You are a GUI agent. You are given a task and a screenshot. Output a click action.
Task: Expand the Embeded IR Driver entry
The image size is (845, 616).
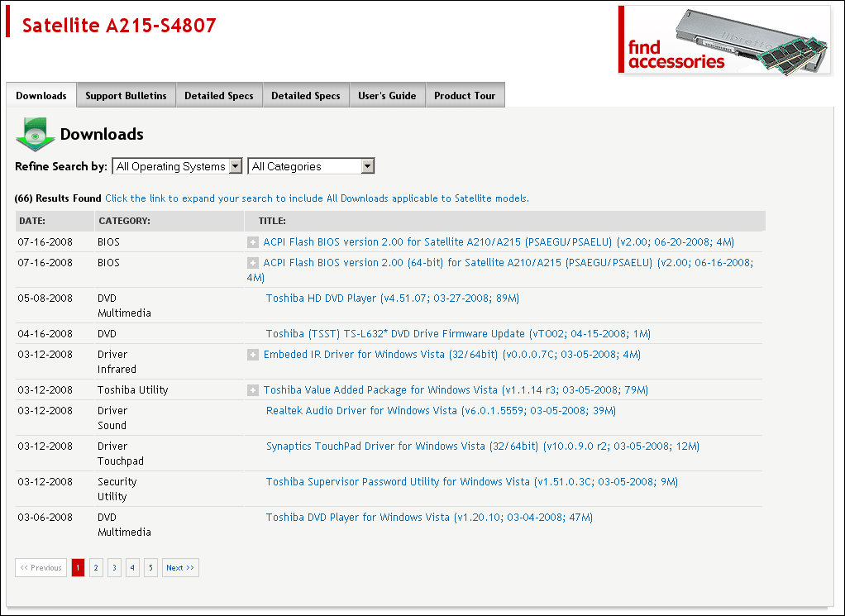253,355
